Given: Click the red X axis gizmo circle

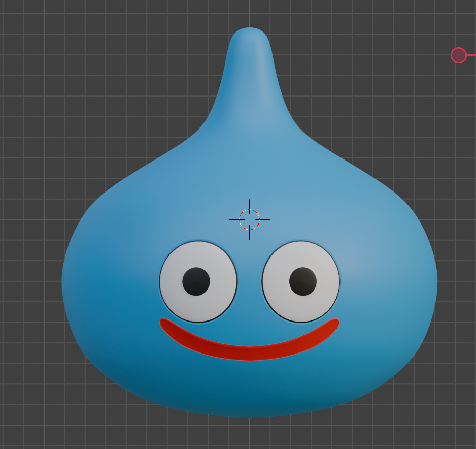Looking at the screenshot, I should pyautogui.click(x=458, y=55).
